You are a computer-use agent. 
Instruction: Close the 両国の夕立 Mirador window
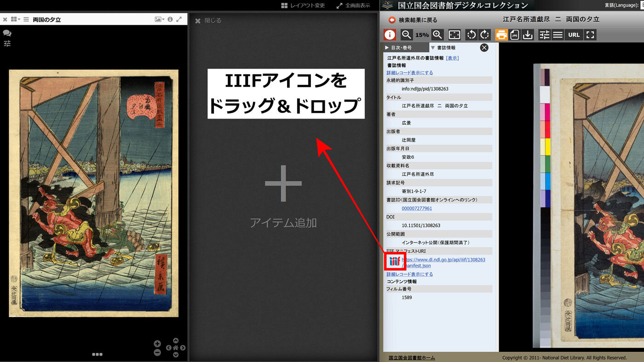coord(5,20)
